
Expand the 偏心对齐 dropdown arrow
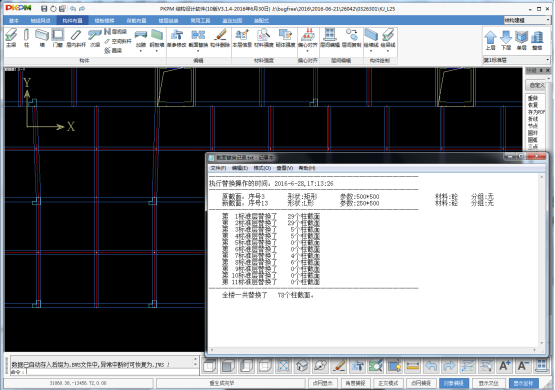point(307,51)
